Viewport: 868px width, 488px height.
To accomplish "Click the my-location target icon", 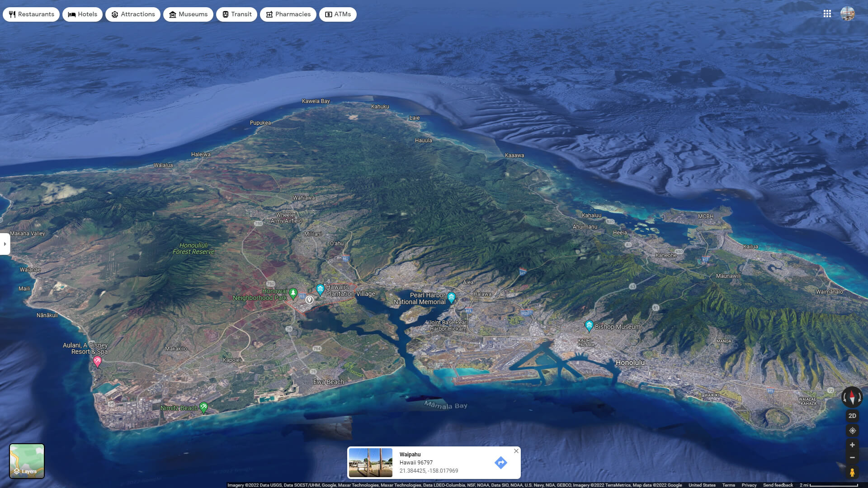I will click(852, 430).
